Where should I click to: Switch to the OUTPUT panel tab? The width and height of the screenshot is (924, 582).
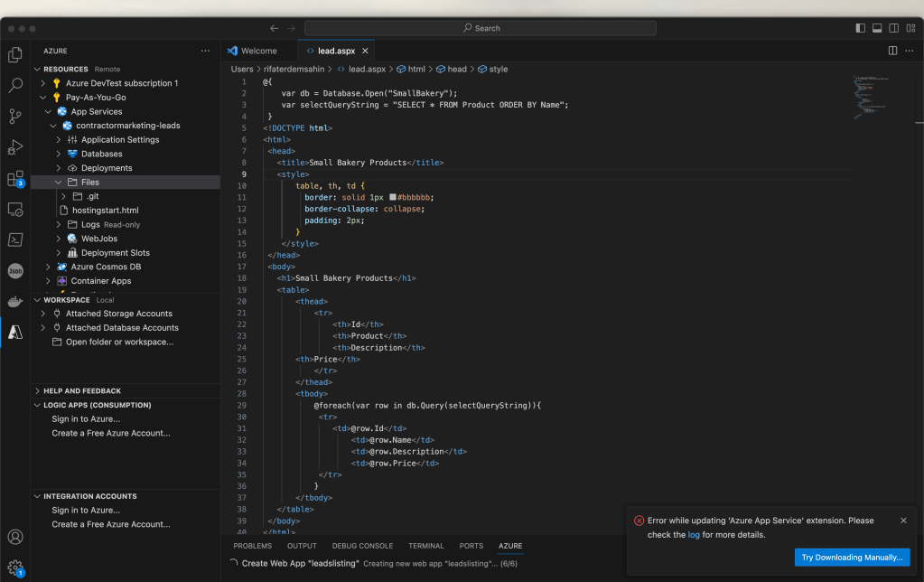pos(302,546)
